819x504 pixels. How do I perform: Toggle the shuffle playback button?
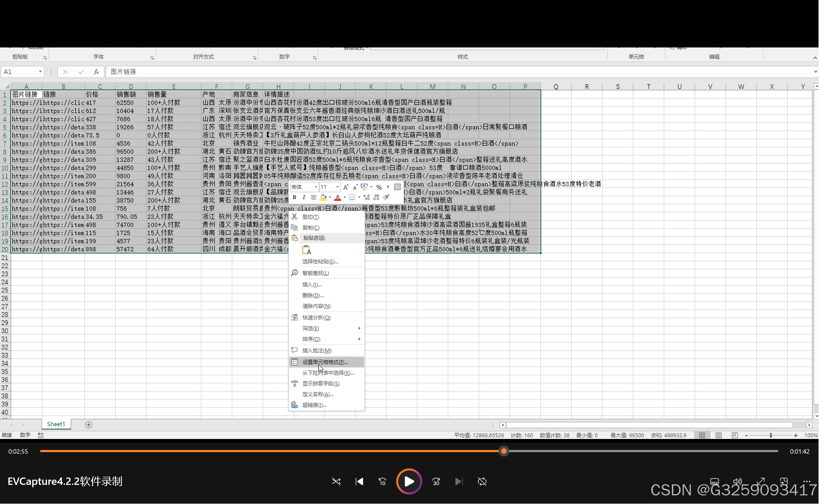click(x=336, y=481)
